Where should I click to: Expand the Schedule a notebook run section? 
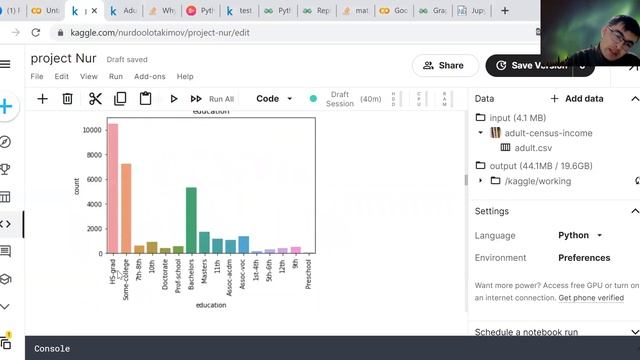coord(635,332)
